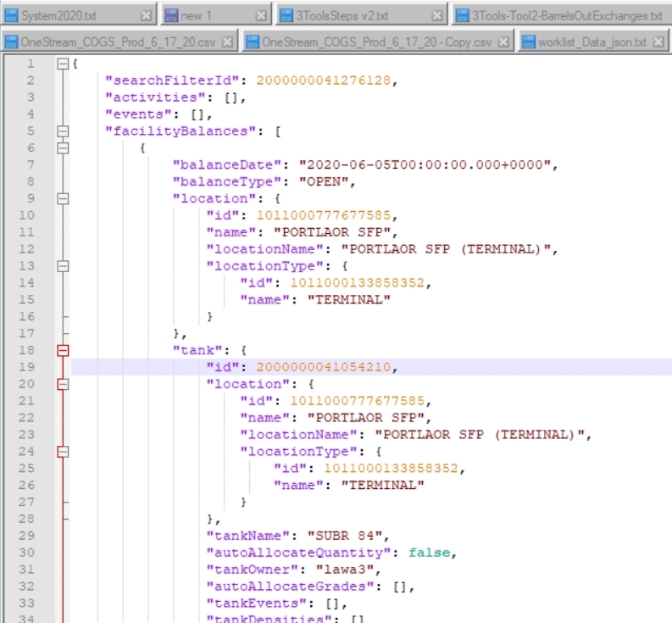
Task: Click line number 2 in the margin
Action: click(31, 81)
